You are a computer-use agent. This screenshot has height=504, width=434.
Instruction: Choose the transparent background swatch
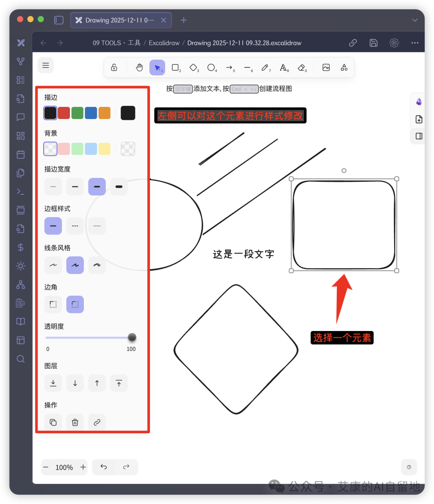point(50,149)
